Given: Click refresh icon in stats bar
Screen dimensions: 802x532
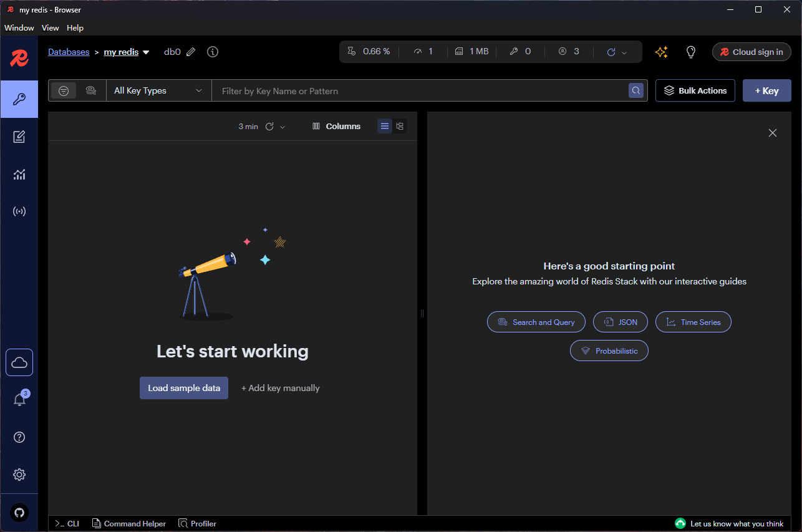Looking at the screenshot, I should pyautogui.click(x=611, y=52).
